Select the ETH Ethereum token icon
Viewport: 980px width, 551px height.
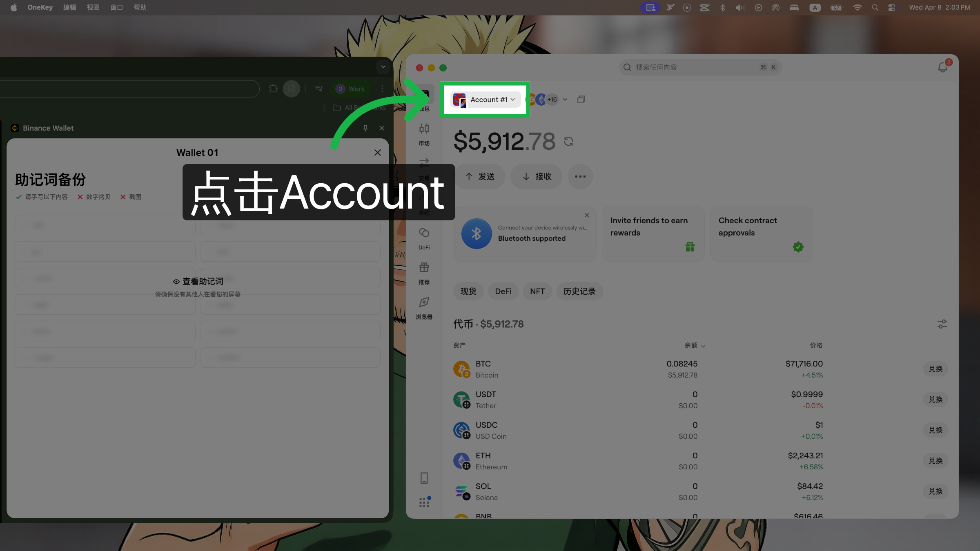click(462, 461)
